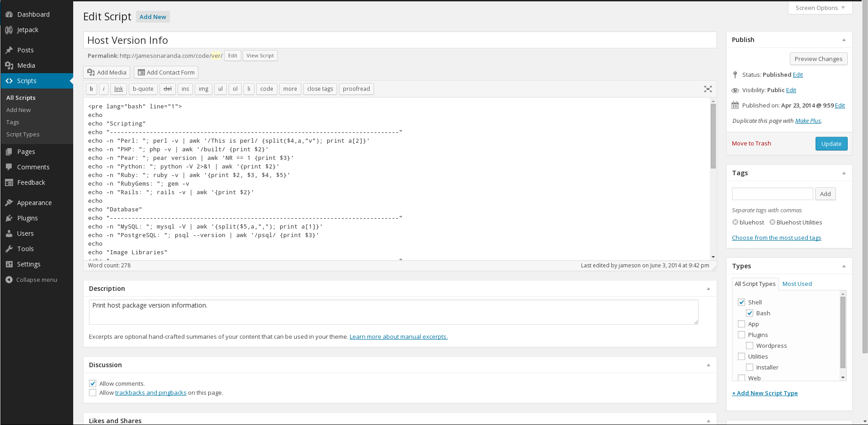This screenshot has width=868, height=425.
Task: Click Add New Script Type link
Action: pyautogui.click(x=765, y=393)
